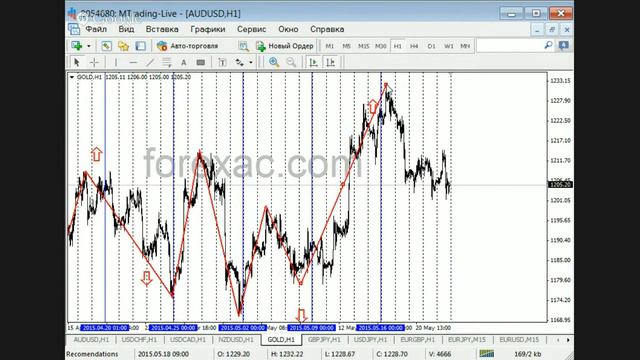Expand the New Chart dropdown arrow

pyautogui.click(x=89, y=46)
